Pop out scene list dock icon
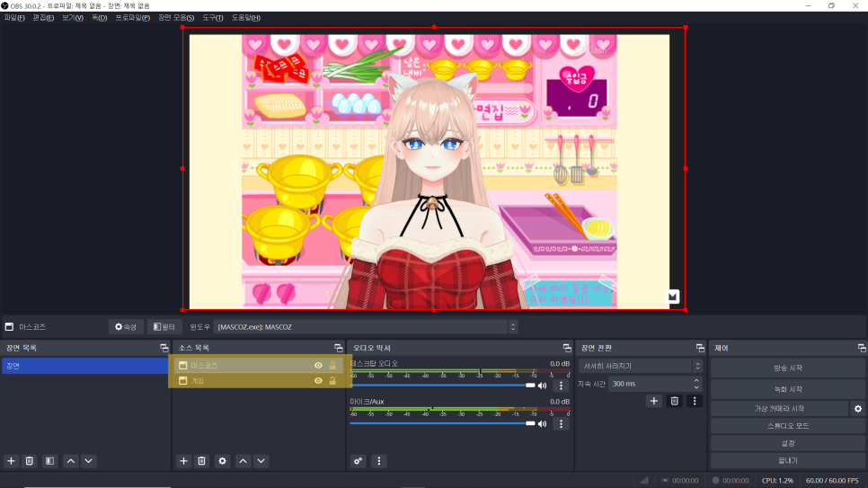The image size is (868, 488). (x=164, y=348)
